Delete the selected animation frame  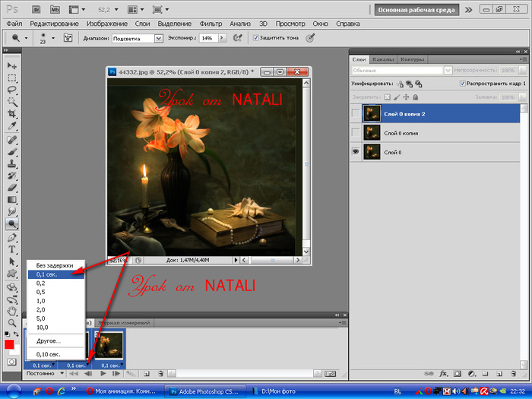(161, 374)
